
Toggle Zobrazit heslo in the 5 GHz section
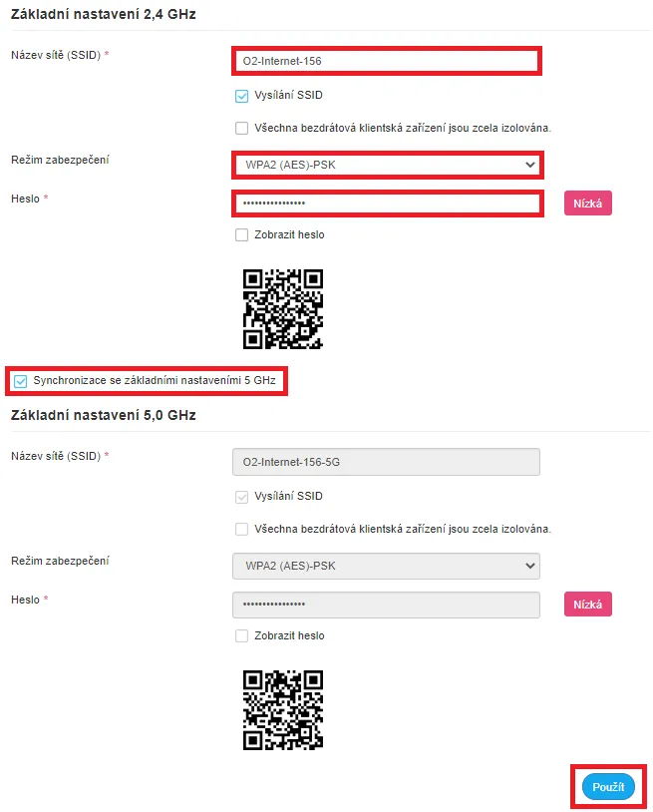(240, 635)
